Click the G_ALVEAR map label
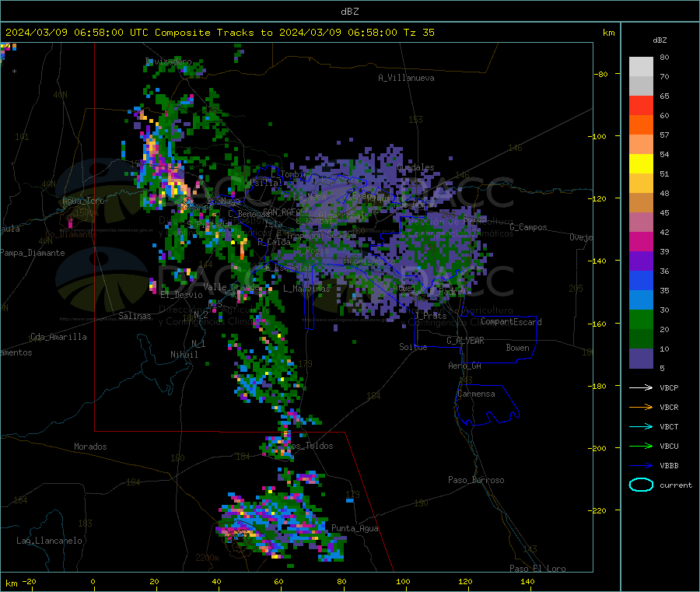The image size is (700, 592). click(465, 341)
